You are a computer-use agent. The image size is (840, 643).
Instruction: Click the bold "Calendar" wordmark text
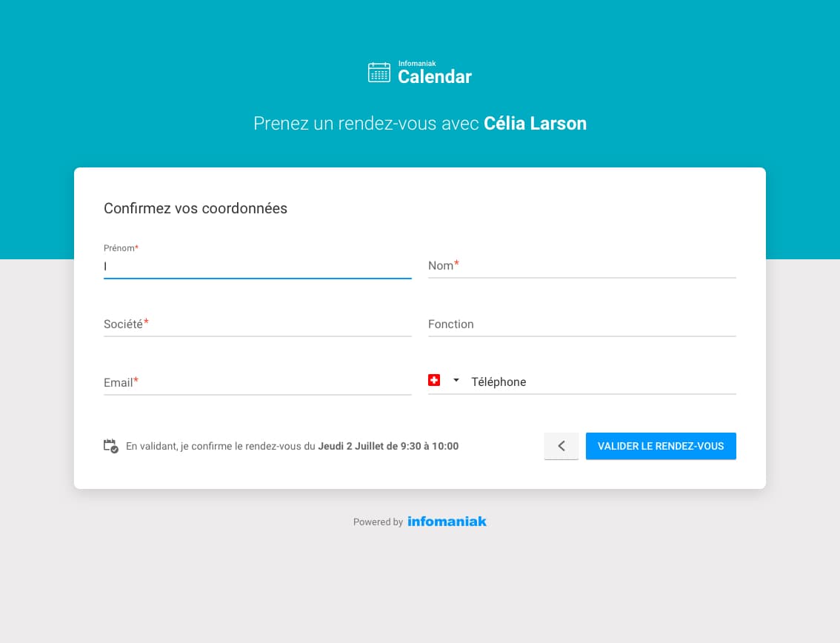point(435,77)
